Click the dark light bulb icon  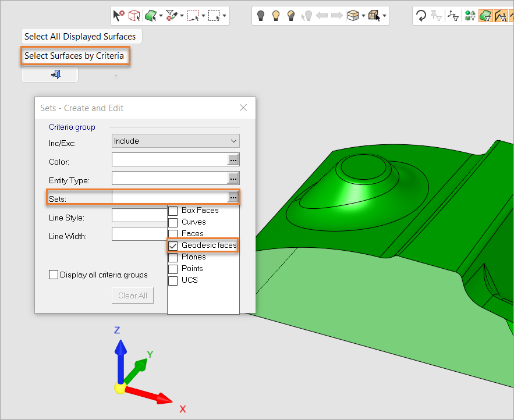(261, 16)
